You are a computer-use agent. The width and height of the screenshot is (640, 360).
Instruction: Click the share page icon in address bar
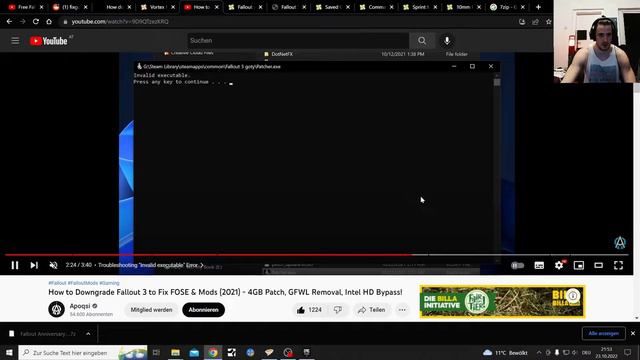(535, 22)
